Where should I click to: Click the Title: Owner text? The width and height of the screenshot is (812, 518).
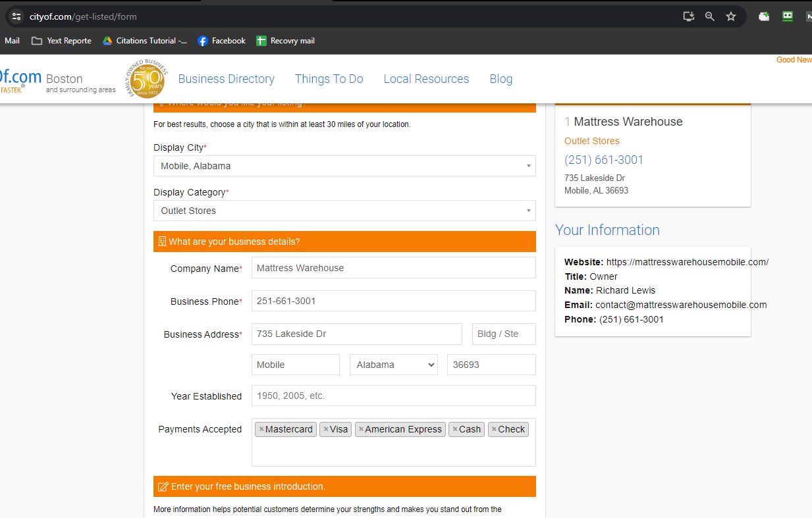(x=591, y=276)
